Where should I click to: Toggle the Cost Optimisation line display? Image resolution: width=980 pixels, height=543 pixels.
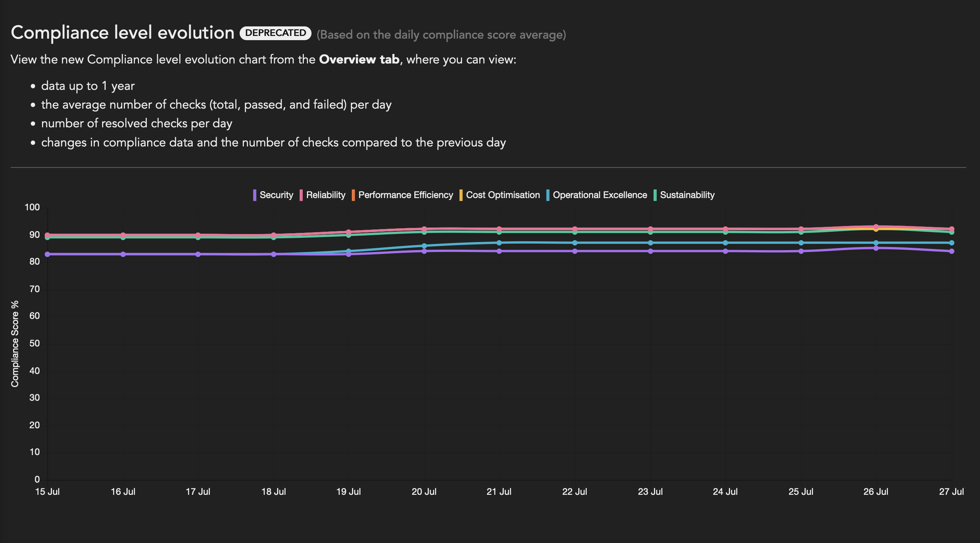[502, 195]
